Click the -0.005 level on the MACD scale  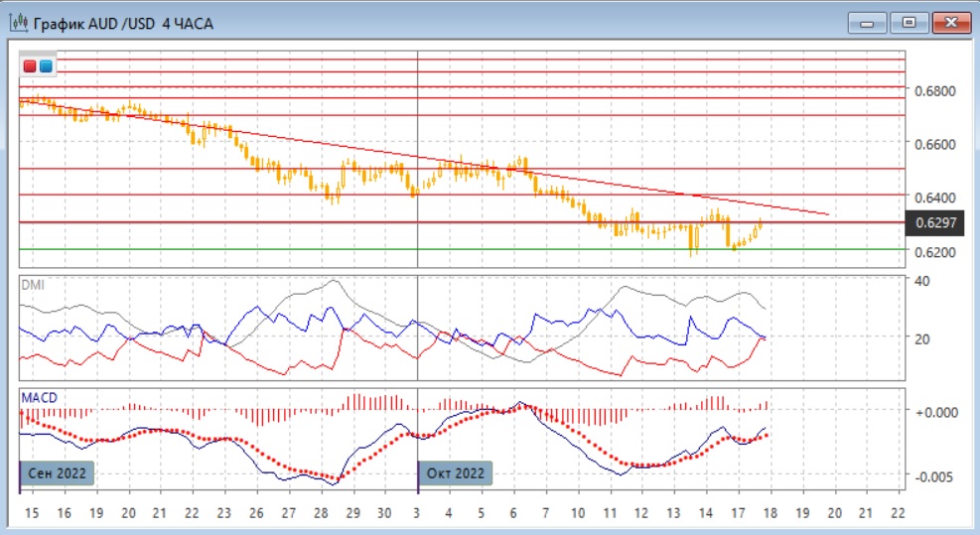(933, 476)
